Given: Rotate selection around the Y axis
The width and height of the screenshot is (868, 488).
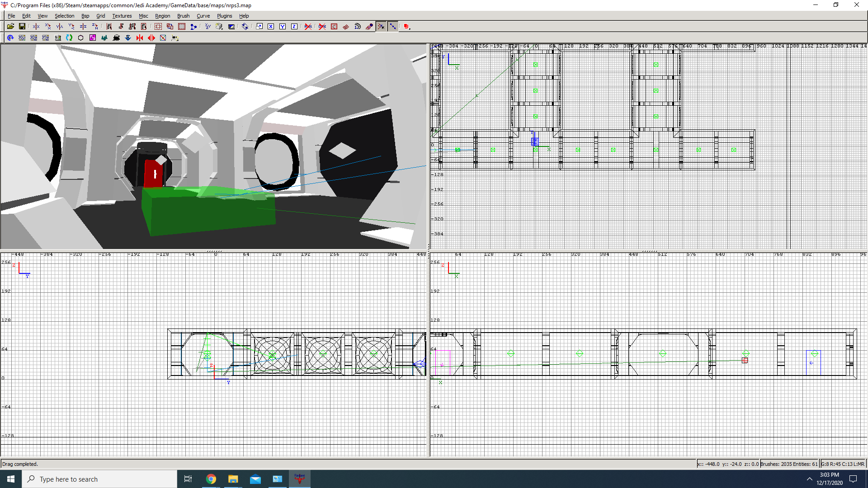Looking at the screenshot, I should 71,27.
